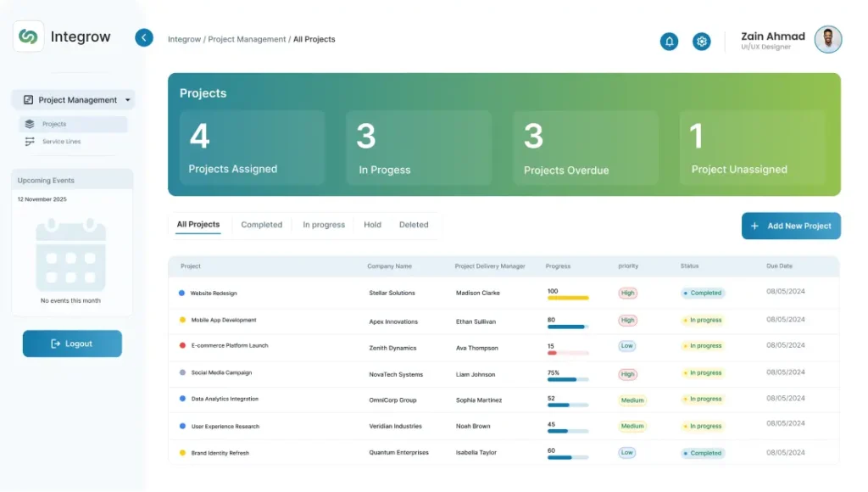Collapse the sidebar with the back arrow
Viewport: 868px width, 492px height.
(x=144, y=37)
